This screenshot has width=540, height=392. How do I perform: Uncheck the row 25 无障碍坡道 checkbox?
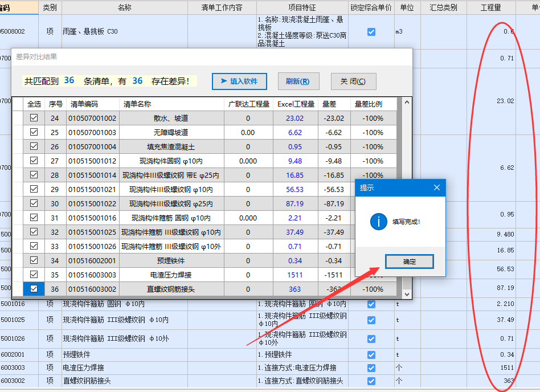34,132
